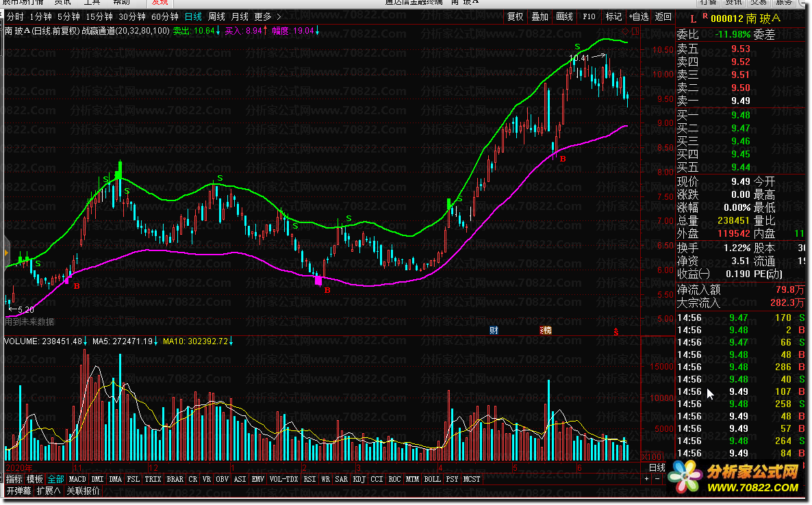Click the red L icon beside stock code
The image size is (812, 505).
[x=693, y=19]
